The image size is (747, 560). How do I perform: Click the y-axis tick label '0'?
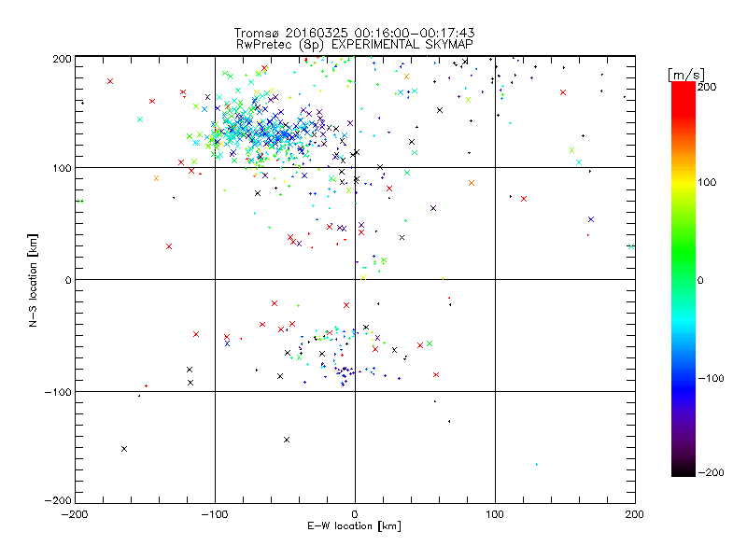(68, 280)
